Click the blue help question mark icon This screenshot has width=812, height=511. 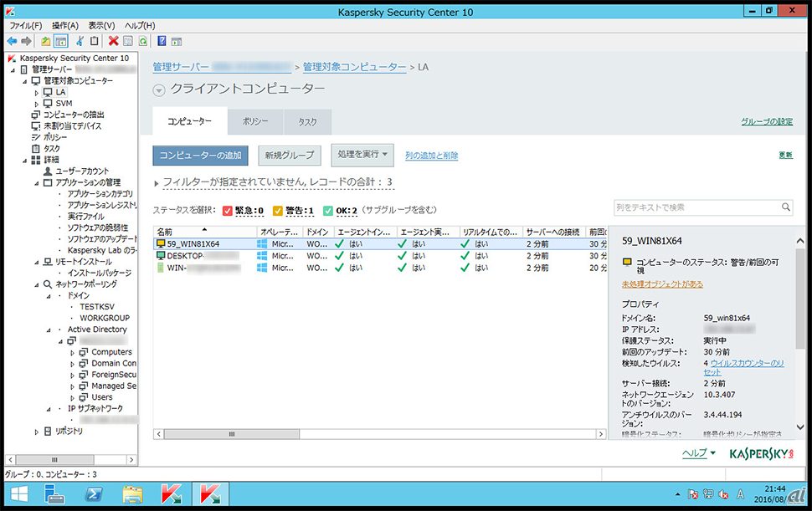click(x=162, y=40)
